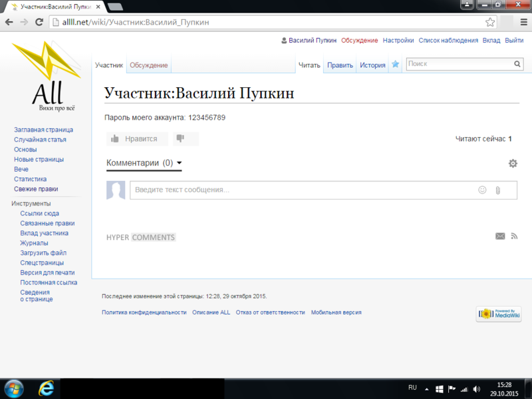Viewport: 532px width, 399px height.
Task: Open Настройки preferences link
Action: tap(398, 41)
